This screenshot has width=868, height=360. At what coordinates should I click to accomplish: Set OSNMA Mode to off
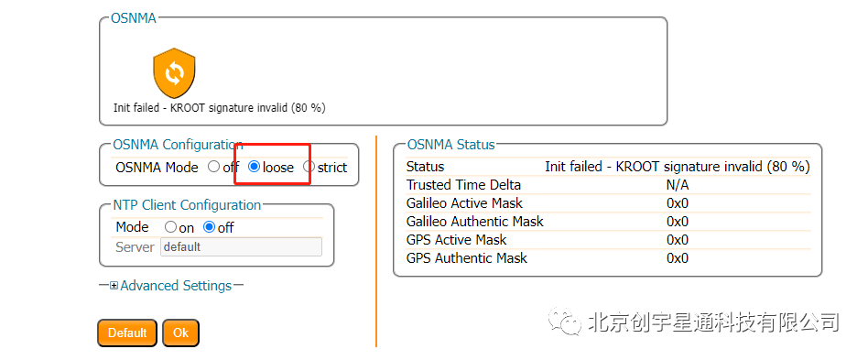click(213, 167)
